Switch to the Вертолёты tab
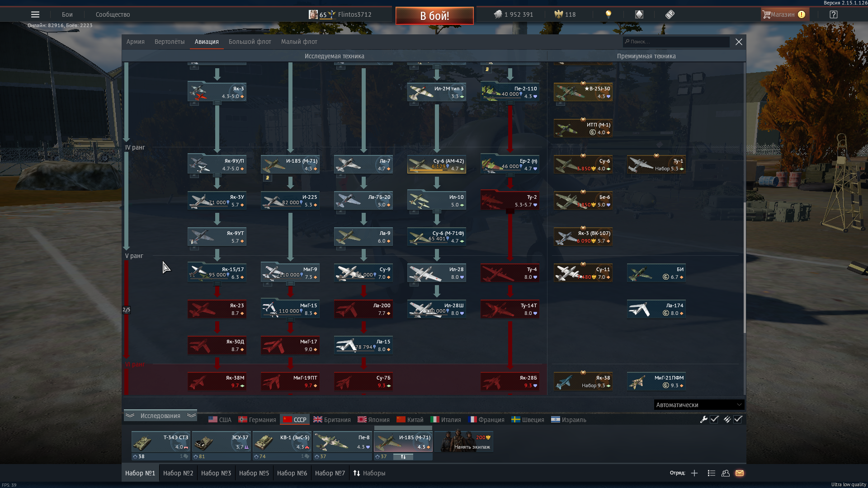The height and width of the screenshot is (488, 868). tap(170, 42)
